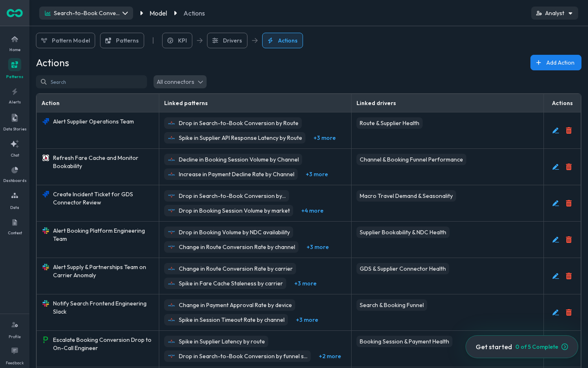Select Escalate Booking Conversion Drop to On-Call Engineer

tap(102, 344)
